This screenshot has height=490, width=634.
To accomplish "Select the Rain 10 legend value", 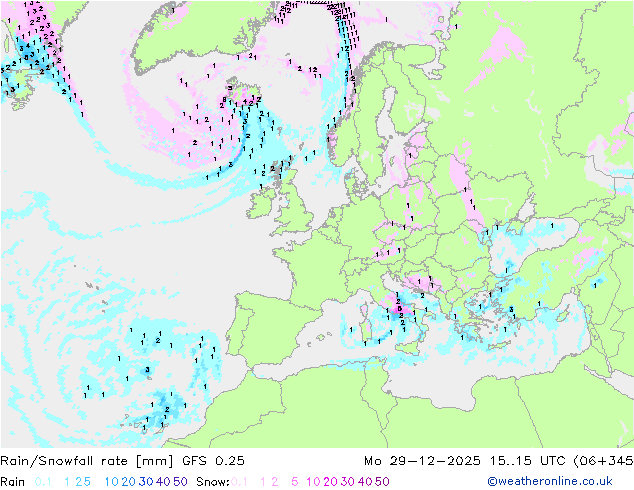I will tap(111, 482).
